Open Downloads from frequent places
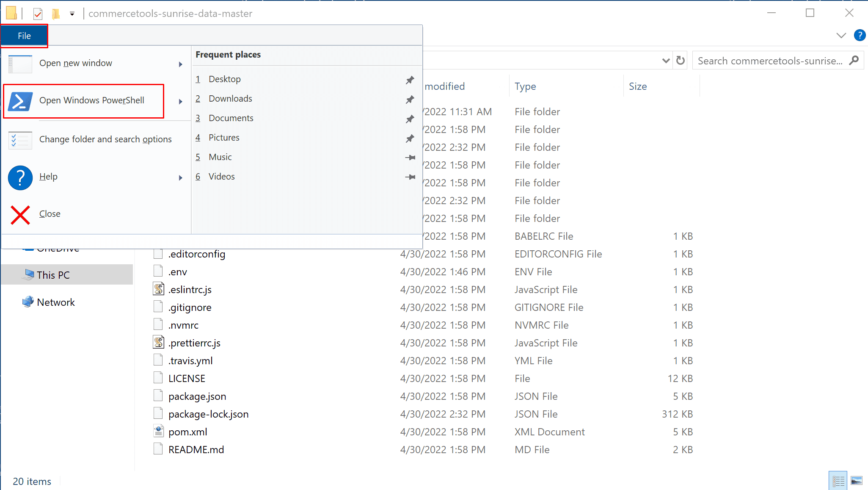 pos(230,99)
